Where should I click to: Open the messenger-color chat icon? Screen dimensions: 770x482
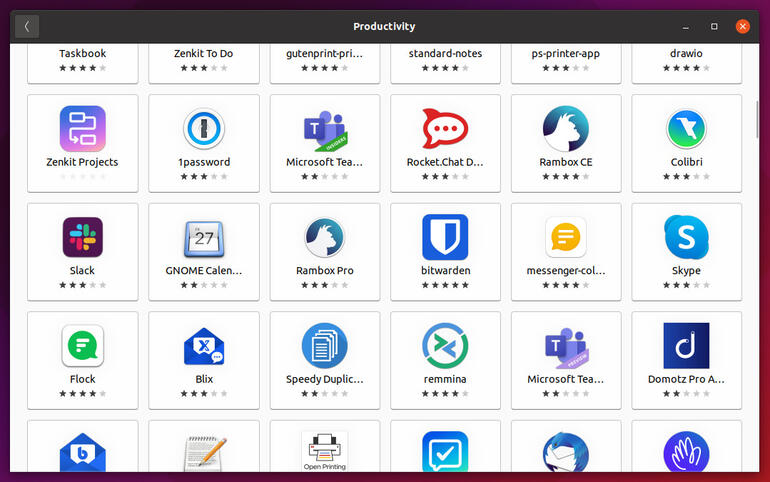coord(566,237)
